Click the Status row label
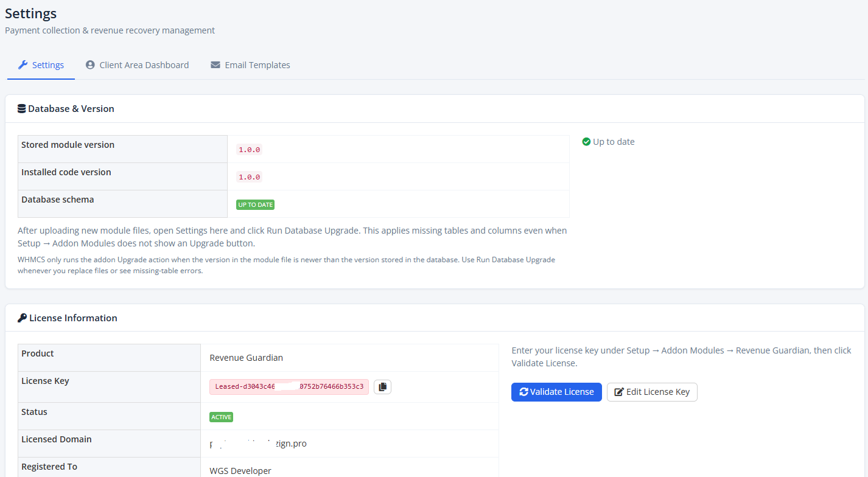The height and width of the screenshot is (477, 868). coord(34,412)
